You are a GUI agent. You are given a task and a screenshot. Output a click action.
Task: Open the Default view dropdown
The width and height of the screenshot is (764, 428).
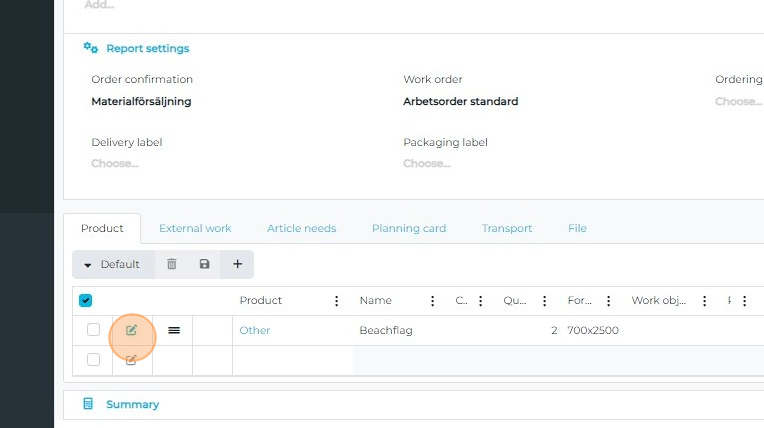(112, 264)
